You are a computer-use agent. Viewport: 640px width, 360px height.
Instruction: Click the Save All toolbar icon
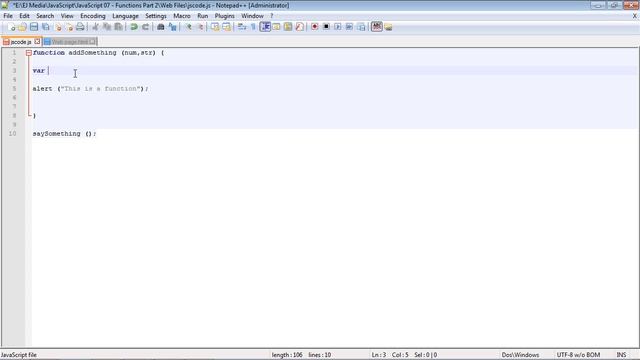(46, 27)
